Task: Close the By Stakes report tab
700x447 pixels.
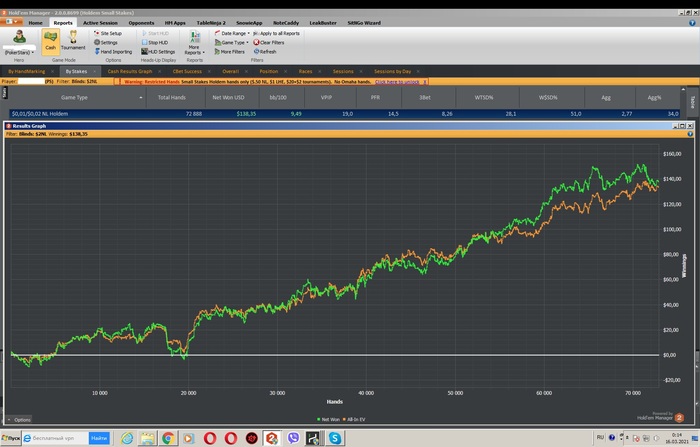Action: click(x=95, y=71)
